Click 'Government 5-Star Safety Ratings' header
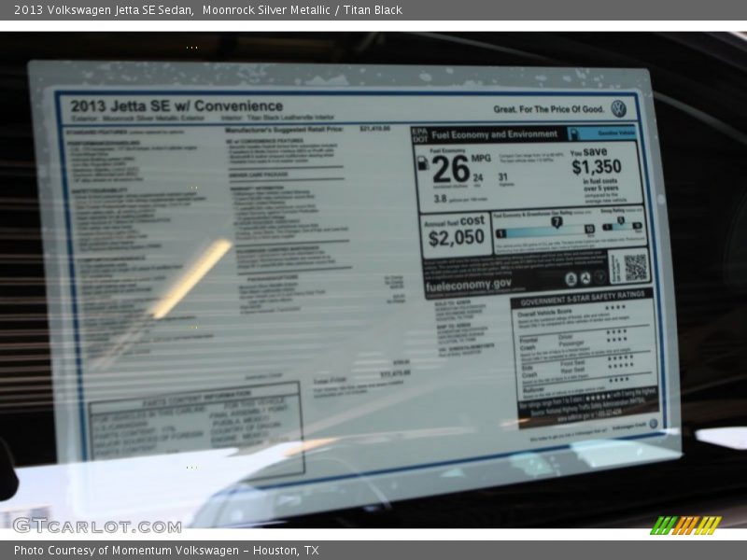The height and width of the screenshot is (560, 747). 582,299
